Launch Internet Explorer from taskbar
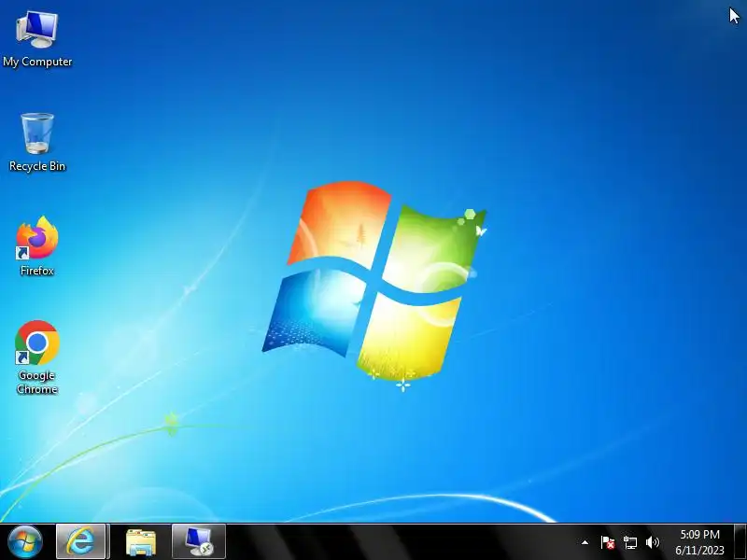This screenshot has width=747, height=560. tap(80, 542)
